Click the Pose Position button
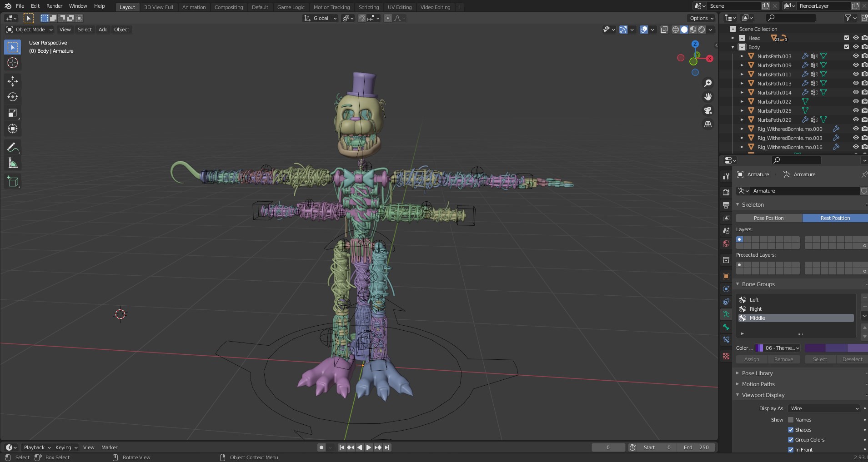The image size is (868, 462). (769, 218)
